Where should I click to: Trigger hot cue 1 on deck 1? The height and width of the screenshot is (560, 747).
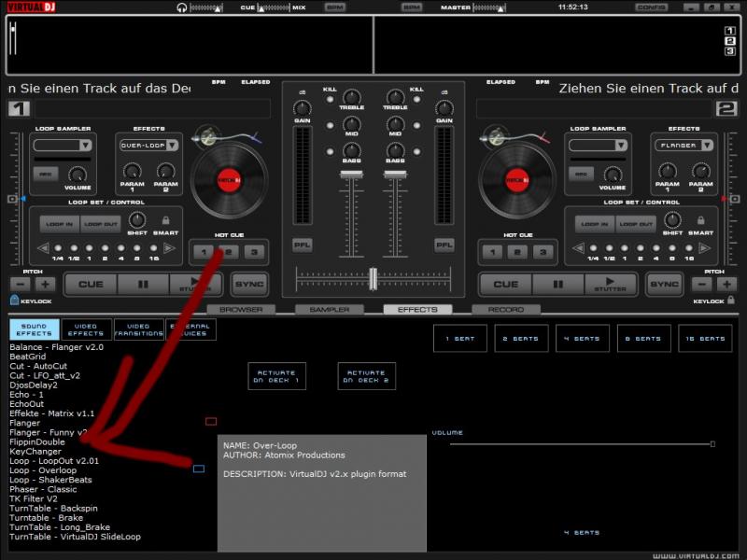(204, 252)
